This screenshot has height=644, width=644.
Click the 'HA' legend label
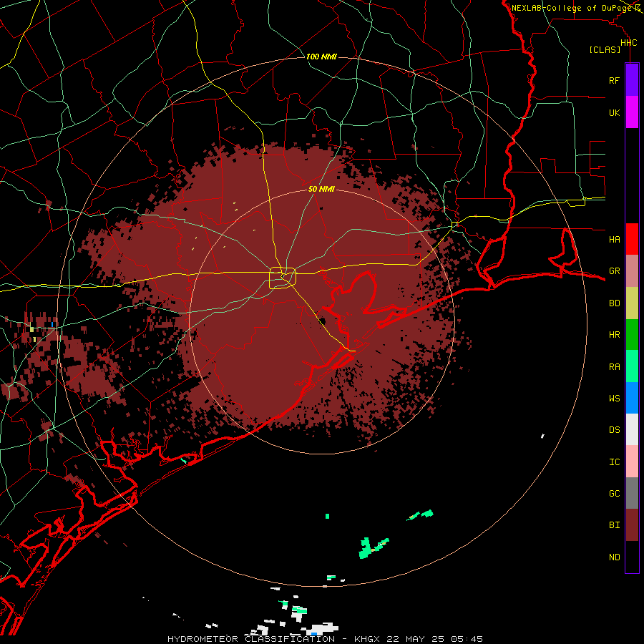tap(614, 239)
